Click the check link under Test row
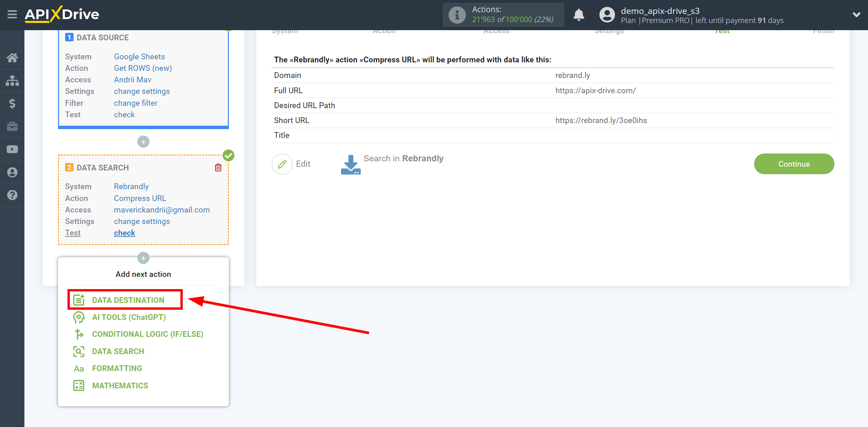868x427 pixels. point(123,233)
